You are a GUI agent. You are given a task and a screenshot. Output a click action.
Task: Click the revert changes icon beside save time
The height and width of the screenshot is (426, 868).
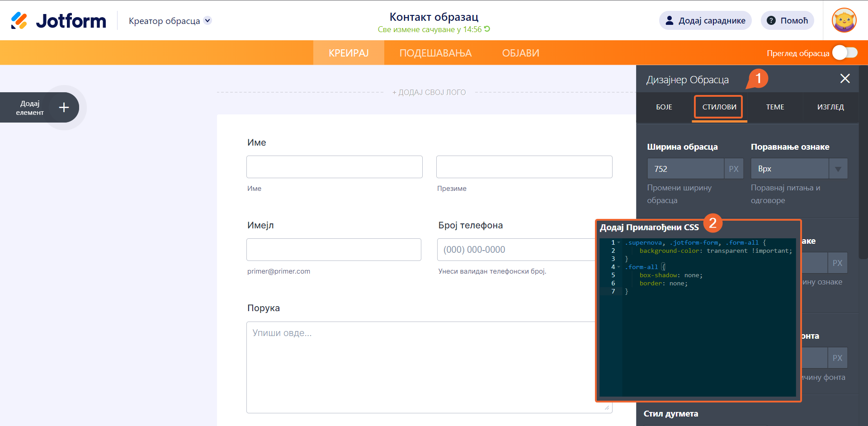[487, 29]
